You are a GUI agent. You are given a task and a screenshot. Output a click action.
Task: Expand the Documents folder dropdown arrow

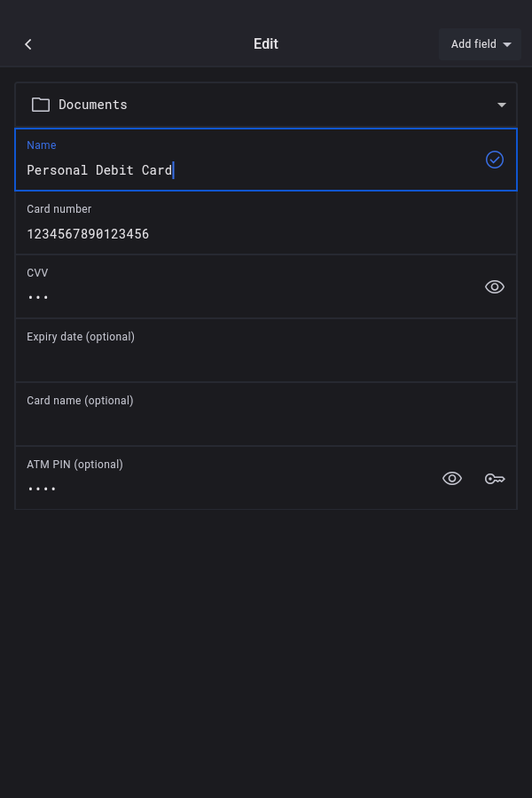502,105
